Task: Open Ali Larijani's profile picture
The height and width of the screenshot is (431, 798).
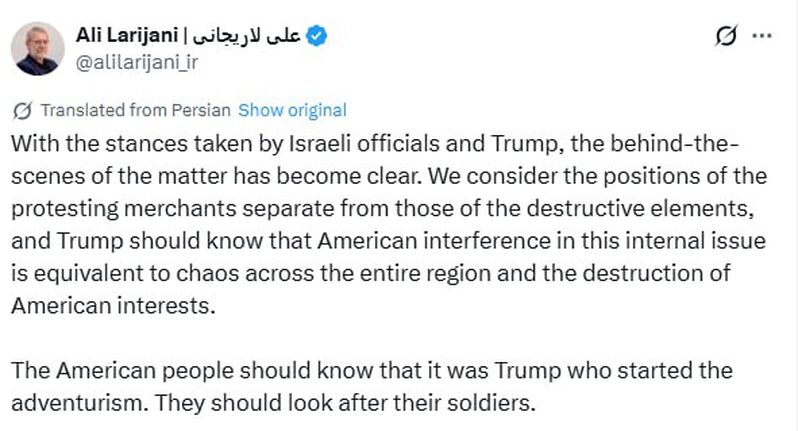Action: 36,50
